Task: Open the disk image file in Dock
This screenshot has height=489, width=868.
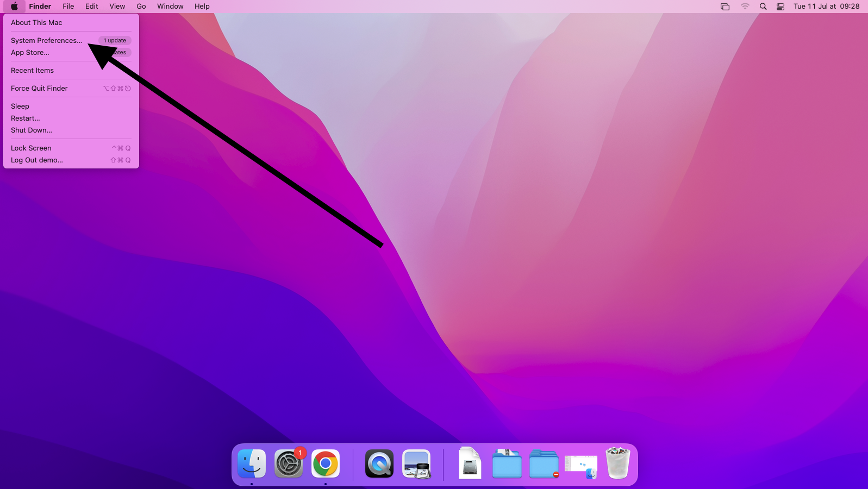Action: pos(470,464)
